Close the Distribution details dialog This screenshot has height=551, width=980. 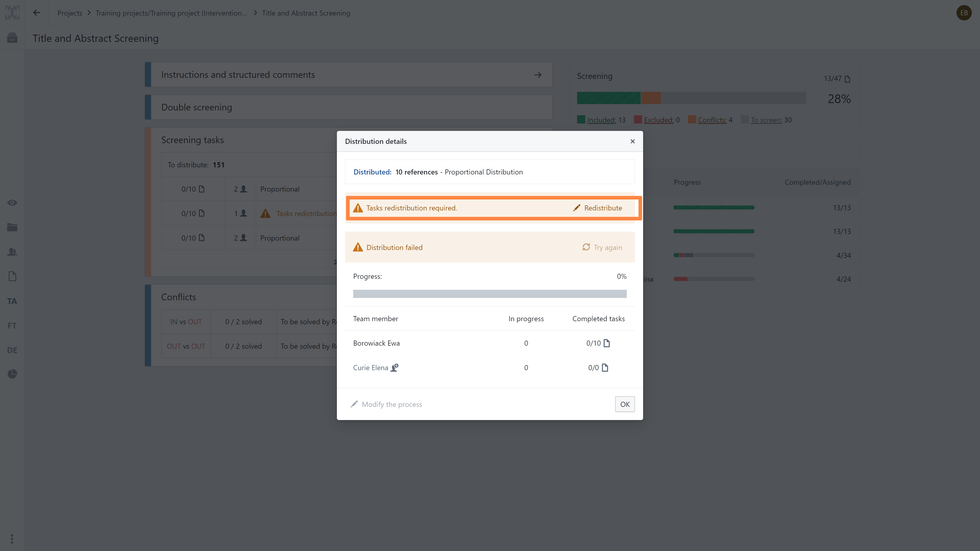click(633, 142)
